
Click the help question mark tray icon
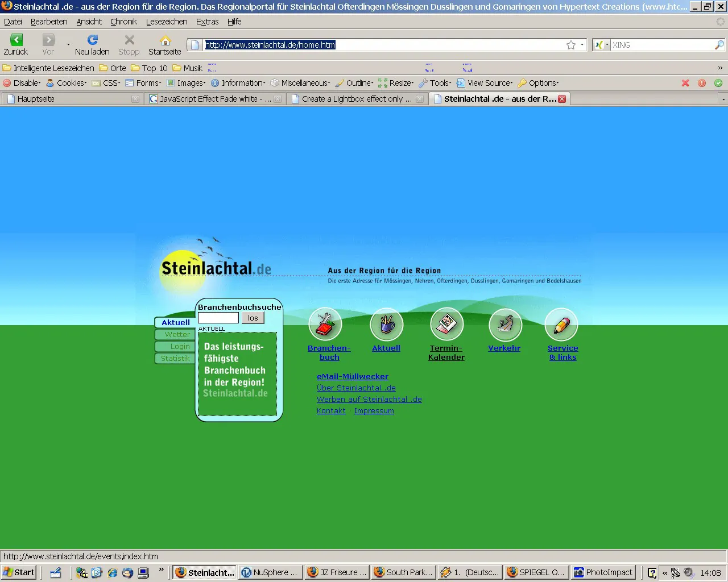pyautogui.click(x=652, y=572)
